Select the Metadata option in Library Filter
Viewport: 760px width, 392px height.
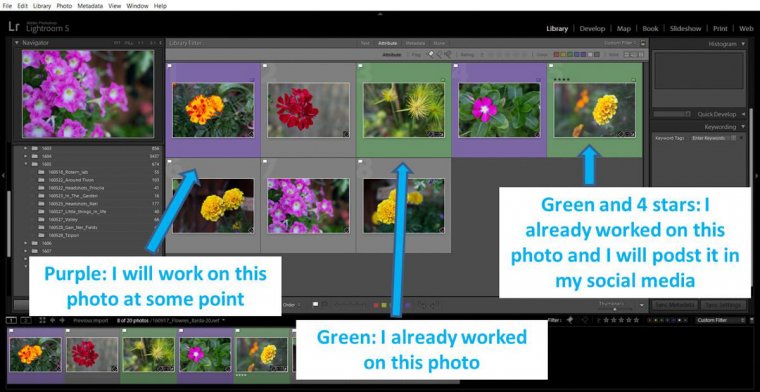click(415, 43)
